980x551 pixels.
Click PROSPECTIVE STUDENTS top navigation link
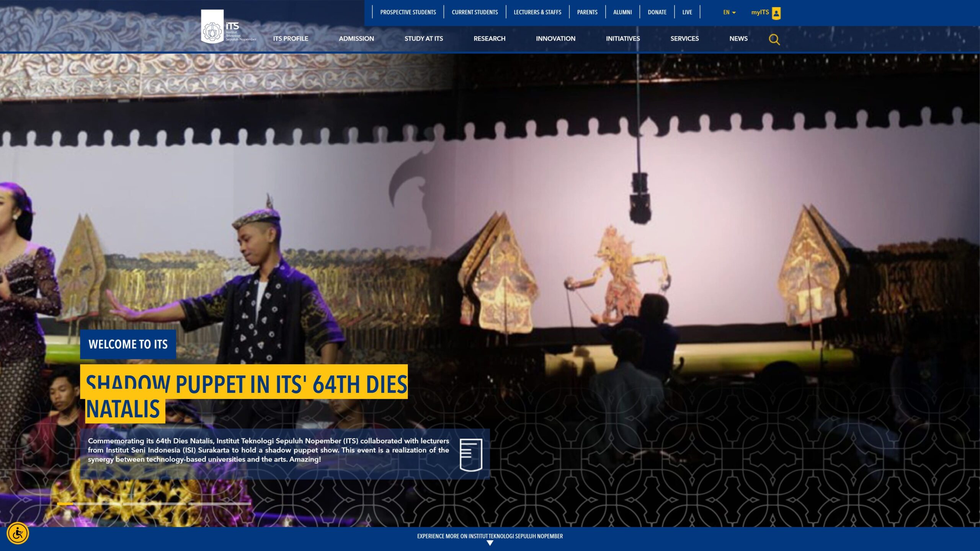click(x=408, y=12)
